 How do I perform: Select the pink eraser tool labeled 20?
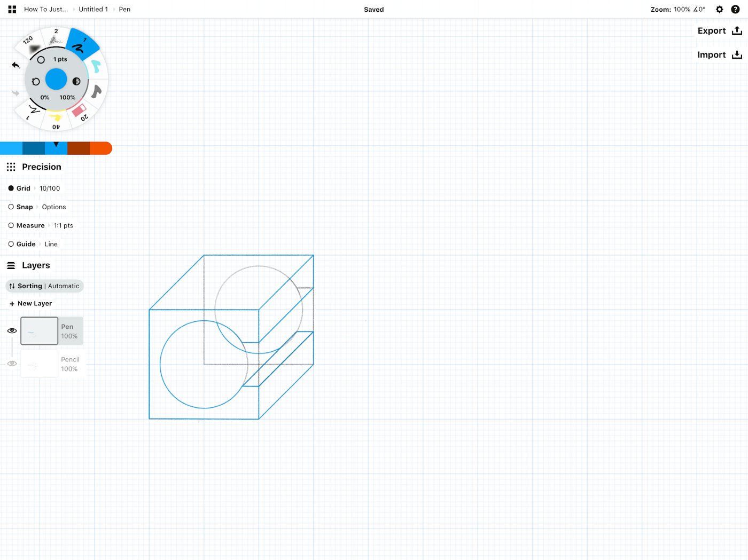pos(80,112)
